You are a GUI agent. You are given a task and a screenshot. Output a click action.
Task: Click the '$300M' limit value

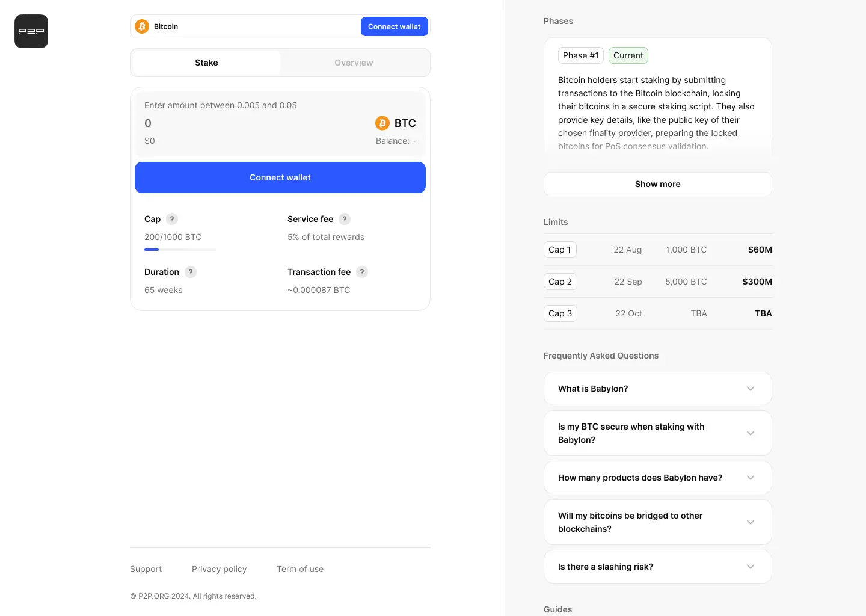[757, 282]
